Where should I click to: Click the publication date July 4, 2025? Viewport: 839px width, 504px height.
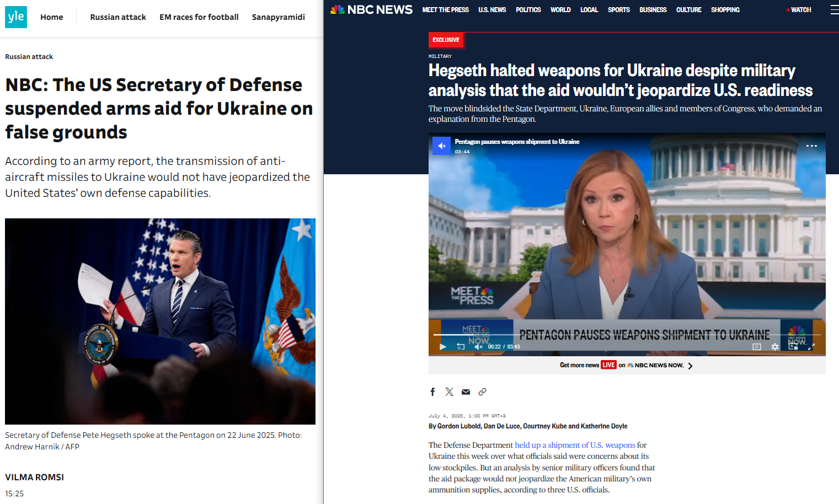point(467,416)
